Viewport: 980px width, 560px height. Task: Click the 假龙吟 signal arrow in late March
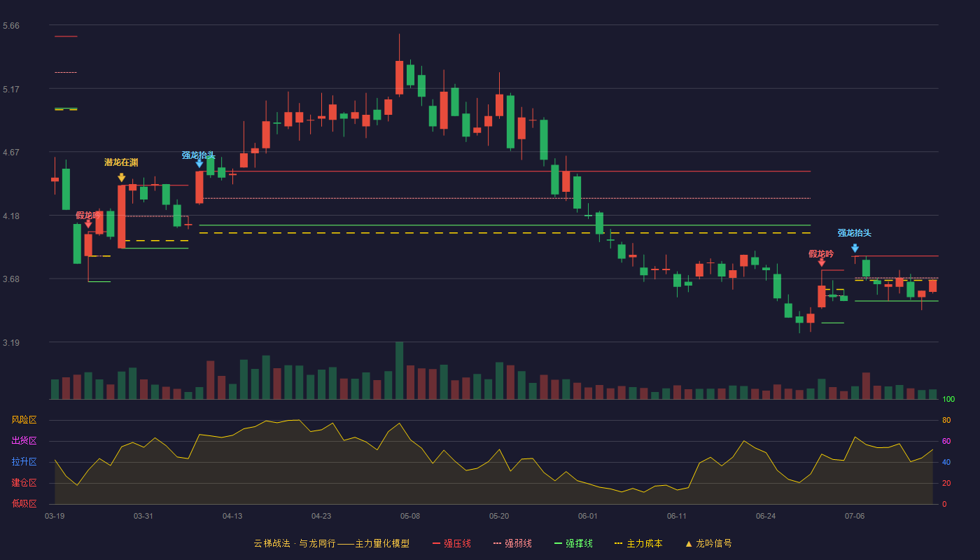[x=88, y=224]
